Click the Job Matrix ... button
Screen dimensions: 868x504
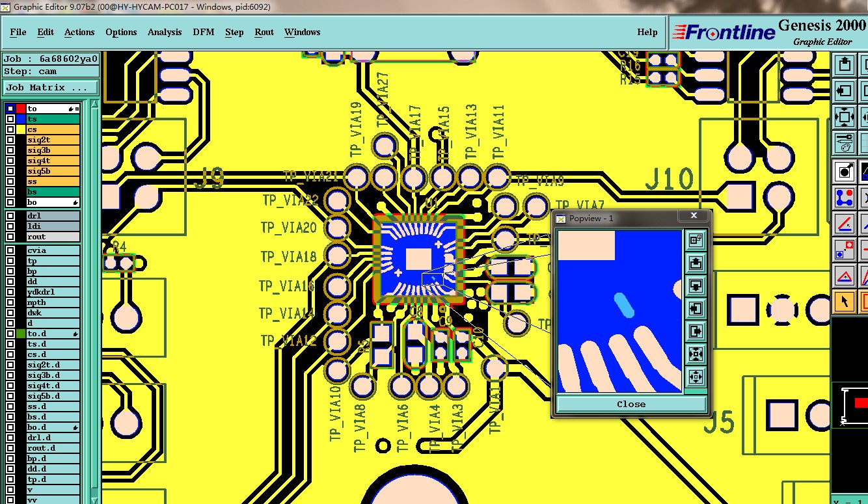[51, 87]
